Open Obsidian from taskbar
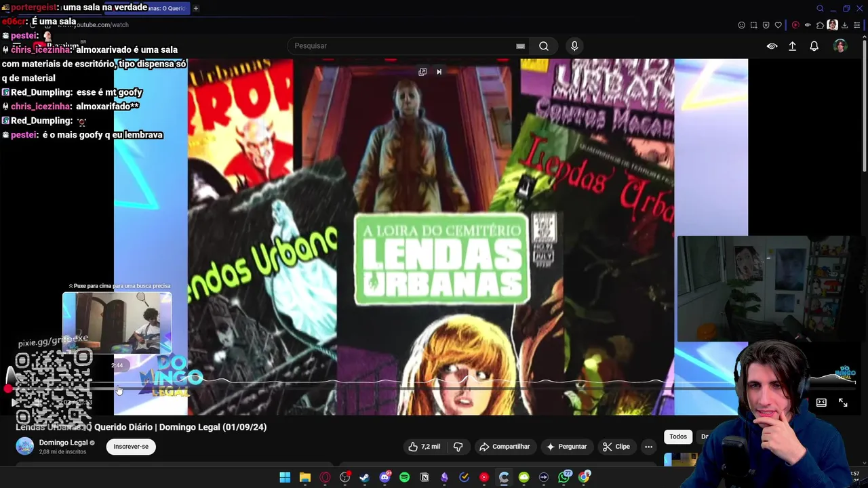Viewport: 868px width, 488px height. click(x=444, y=477)
